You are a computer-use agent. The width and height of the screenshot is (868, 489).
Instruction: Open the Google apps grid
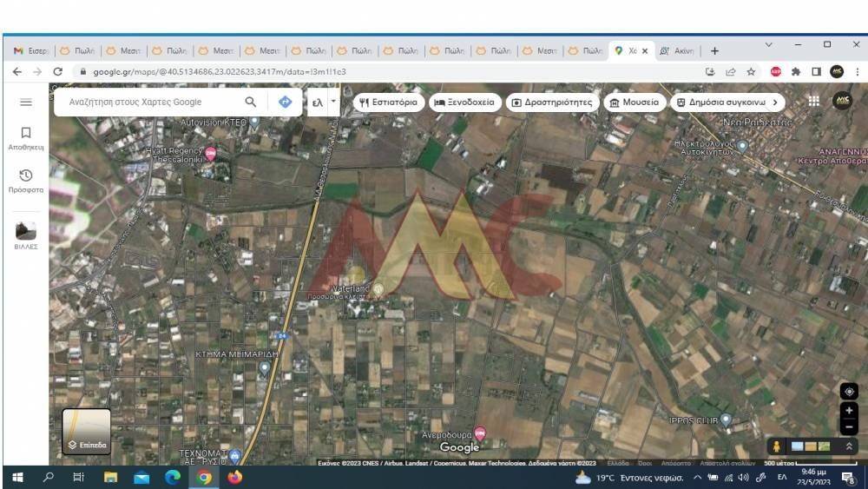813,101
